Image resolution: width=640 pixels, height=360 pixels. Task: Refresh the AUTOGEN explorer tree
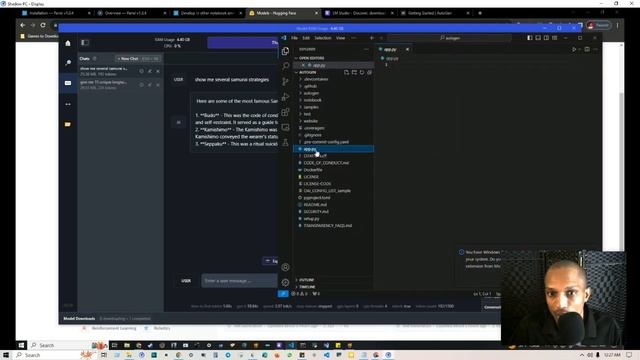pos(362,72)
